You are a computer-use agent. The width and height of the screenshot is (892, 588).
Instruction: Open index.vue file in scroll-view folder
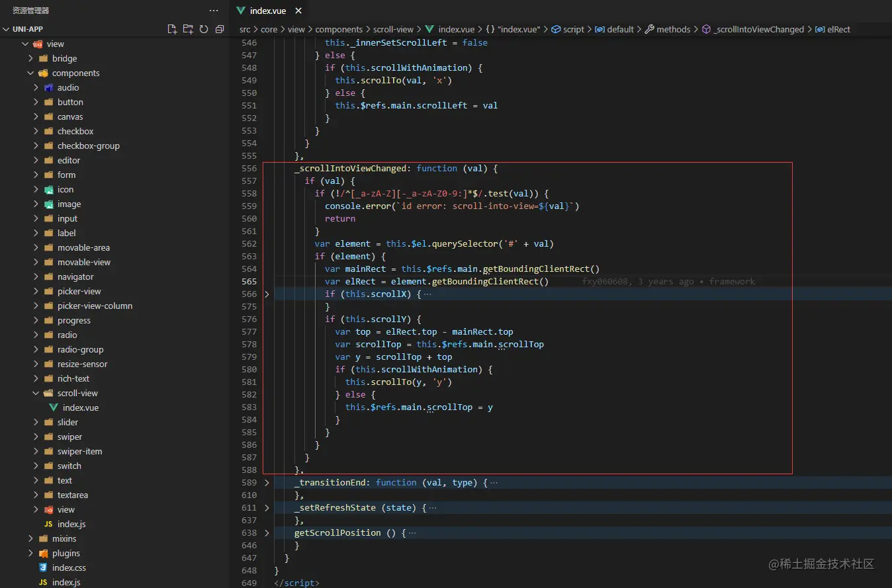(80, 407)
